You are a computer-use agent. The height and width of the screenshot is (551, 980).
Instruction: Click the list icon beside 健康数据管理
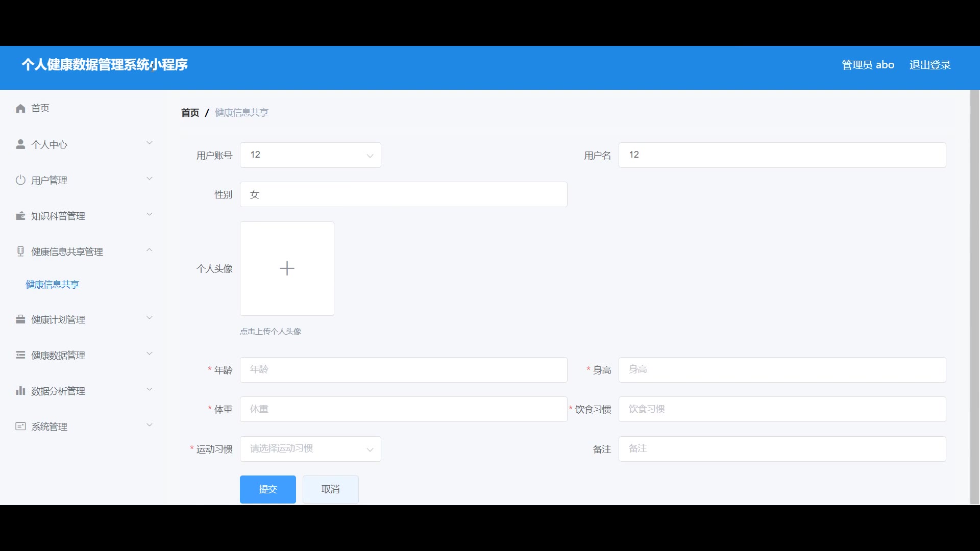(20, 355)
